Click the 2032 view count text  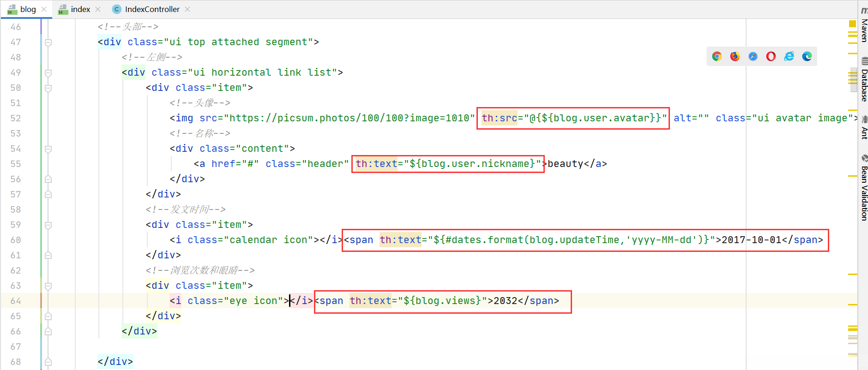click(x=506, y=301)
